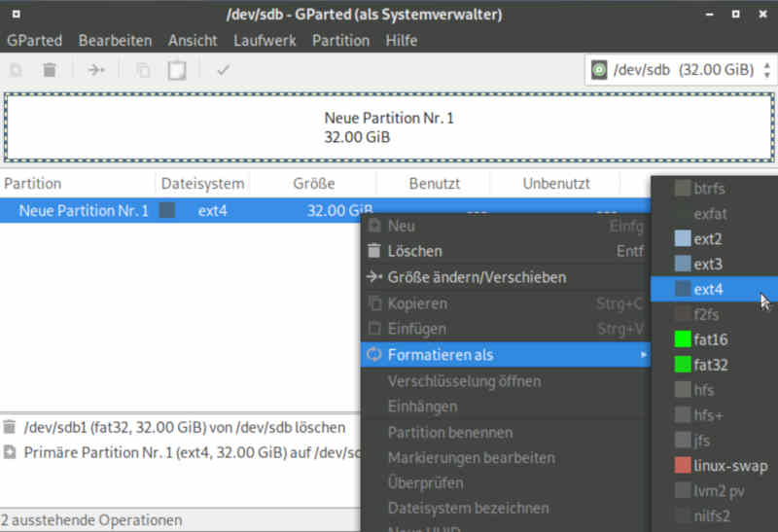Click the create icon of the pending Primäre Partition operation

(x=10, y=452)
